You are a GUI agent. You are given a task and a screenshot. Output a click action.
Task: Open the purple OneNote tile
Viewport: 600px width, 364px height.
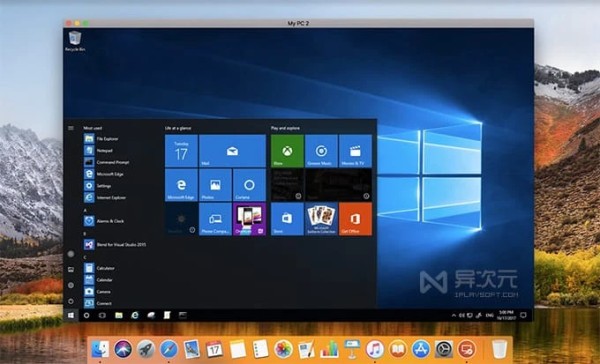pyautogui.click(x=249, y=219)
